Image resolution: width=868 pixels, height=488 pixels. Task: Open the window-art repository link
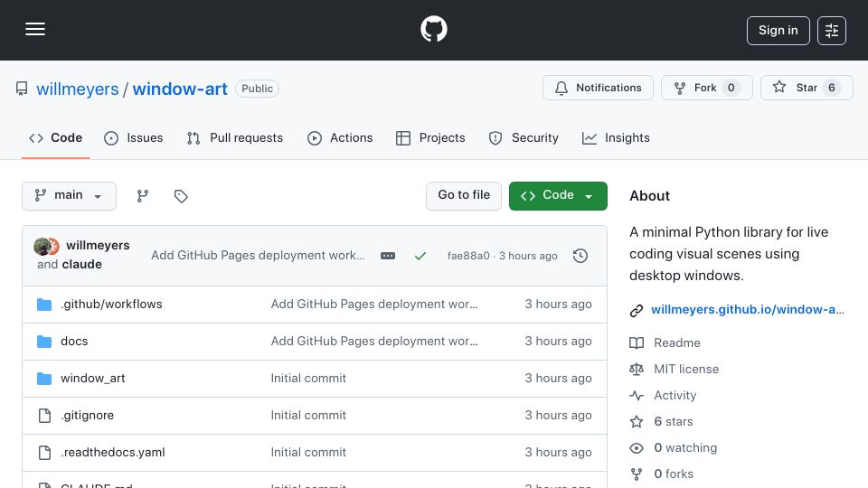point(180,89)
